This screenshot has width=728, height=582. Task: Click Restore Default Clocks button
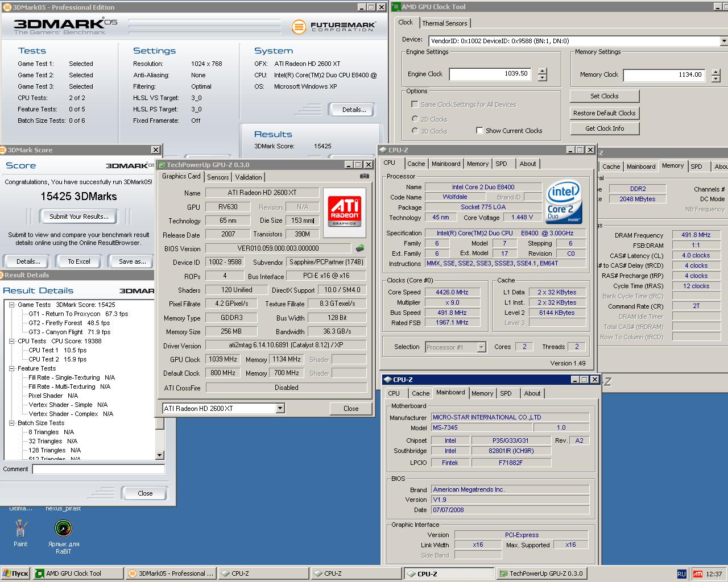[x=604, y=113]
